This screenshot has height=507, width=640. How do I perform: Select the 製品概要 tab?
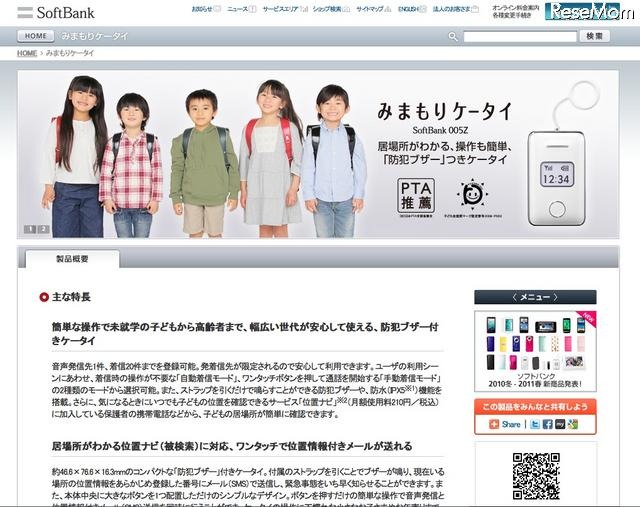(x=72, y=259)
